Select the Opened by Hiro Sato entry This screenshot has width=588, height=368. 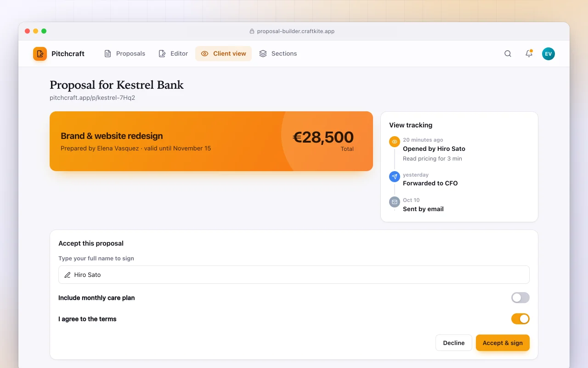tap(434, 149)
